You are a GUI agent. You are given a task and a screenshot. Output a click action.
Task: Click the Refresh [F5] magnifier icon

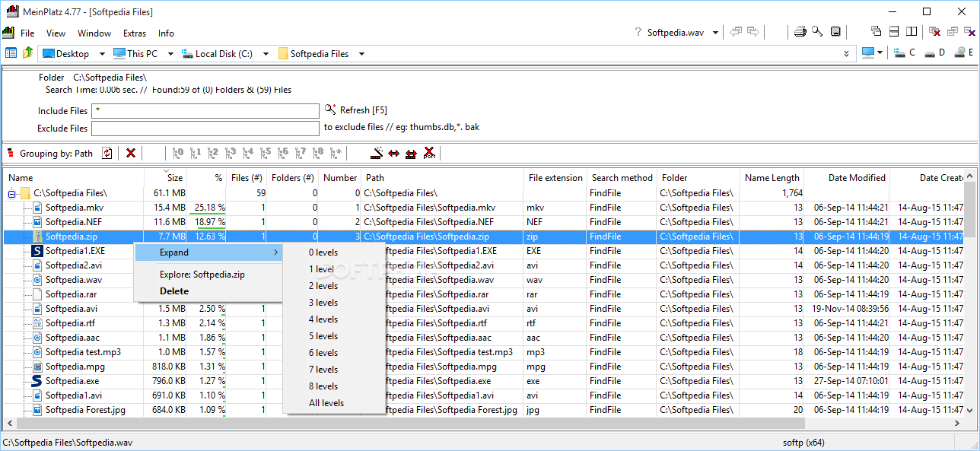tap(330, 110)
